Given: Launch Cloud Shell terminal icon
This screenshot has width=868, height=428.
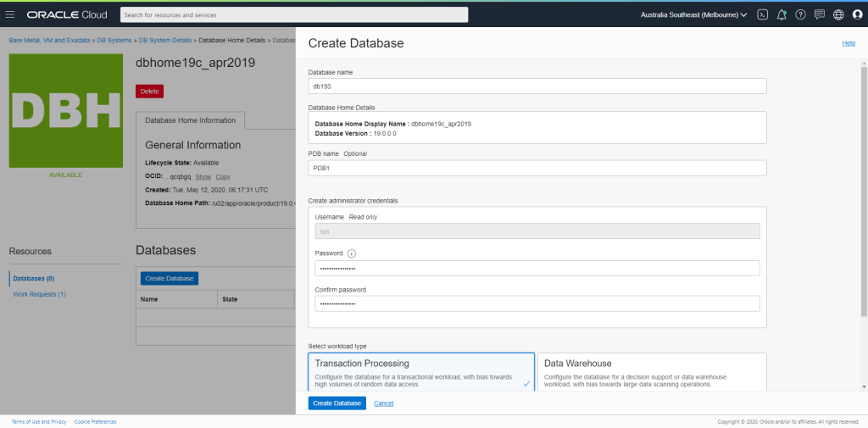Looking at the screenshot, I should [x=762, y=14].
